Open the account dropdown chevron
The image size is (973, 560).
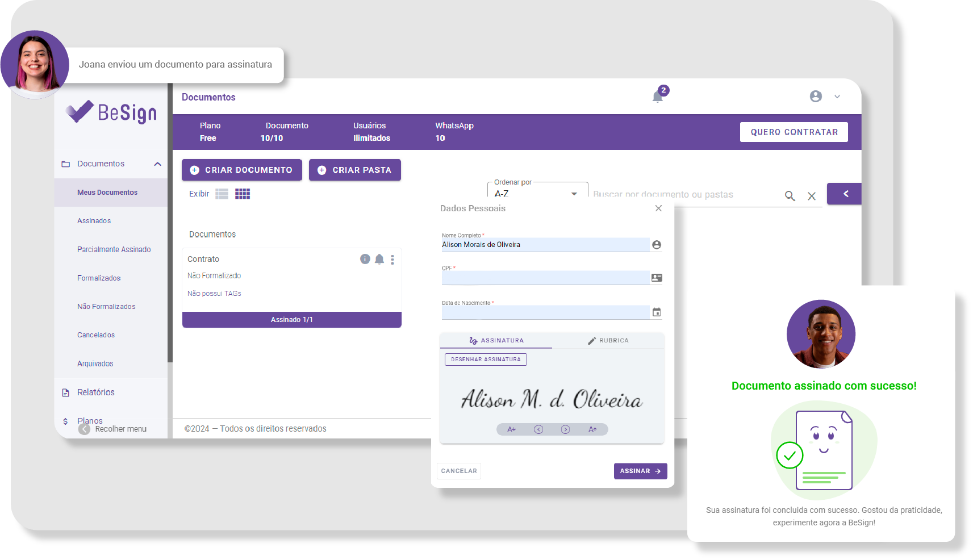(837, 97)
